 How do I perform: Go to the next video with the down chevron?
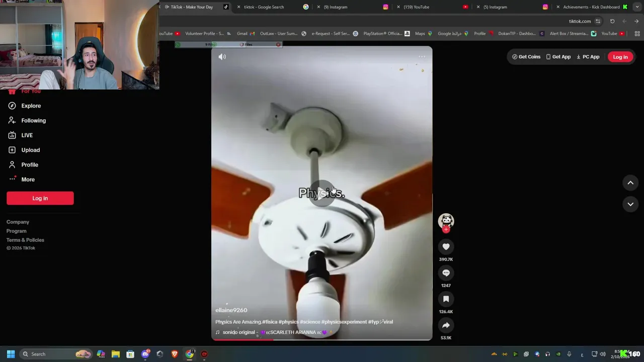click(630, 204)
